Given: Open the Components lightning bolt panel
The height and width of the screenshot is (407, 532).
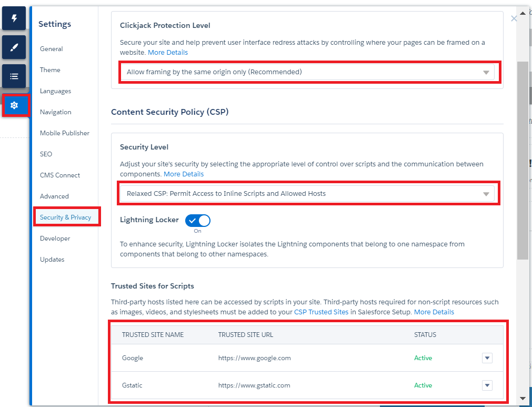Looking at the screenshot, I should pos(14,18).
